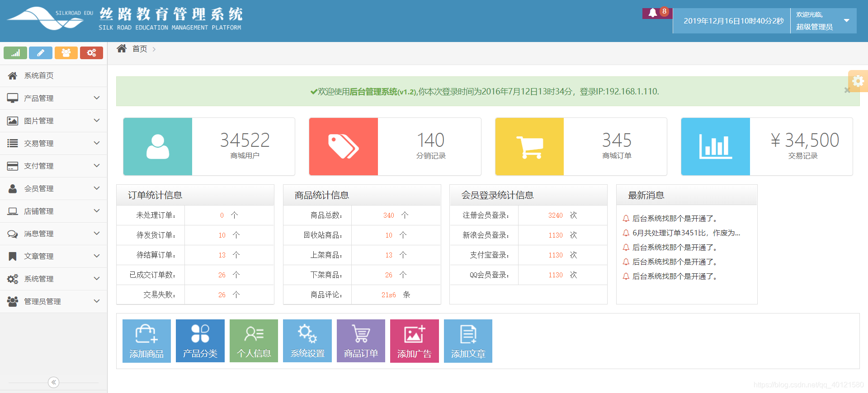Click the blue bar chart tile for 交易记录
This screenshot has height=393, width=868.
point(716,146)
